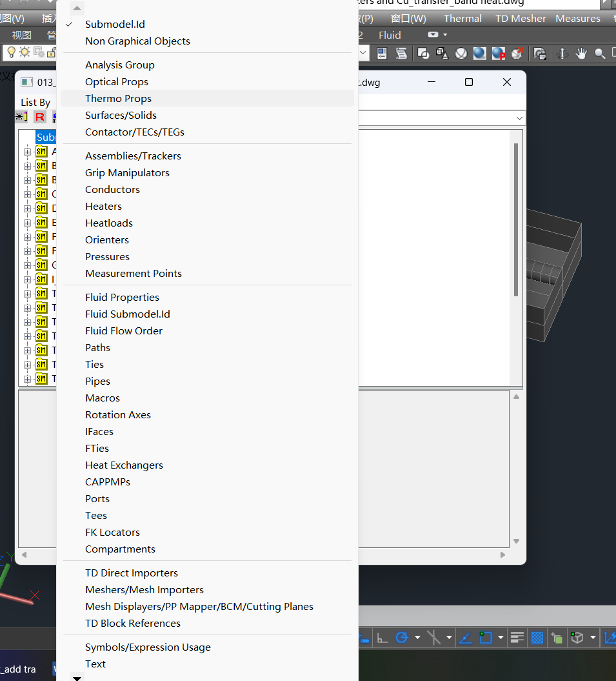Click the post-processing settings toolbar icon

point(540,54)
